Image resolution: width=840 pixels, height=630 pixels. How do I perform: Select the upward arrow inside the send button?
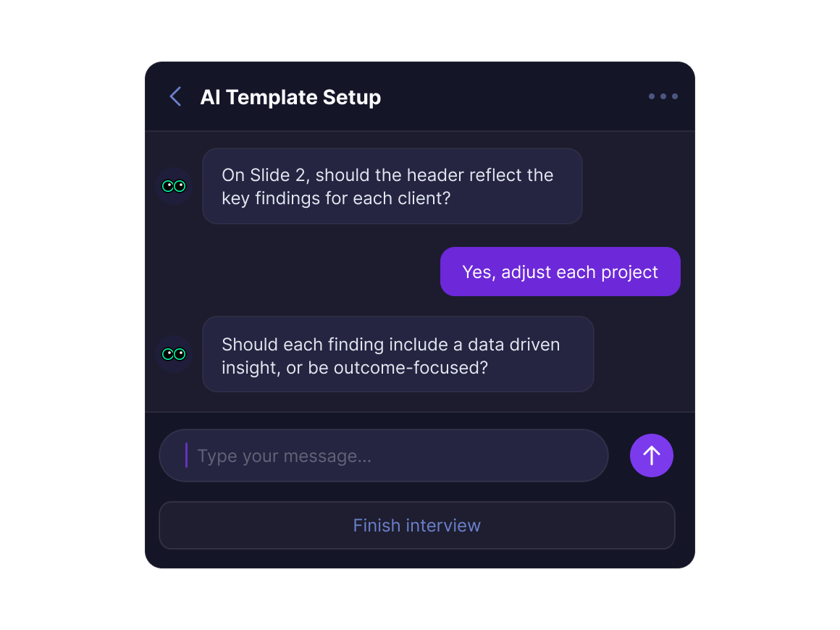coord(651,455)
